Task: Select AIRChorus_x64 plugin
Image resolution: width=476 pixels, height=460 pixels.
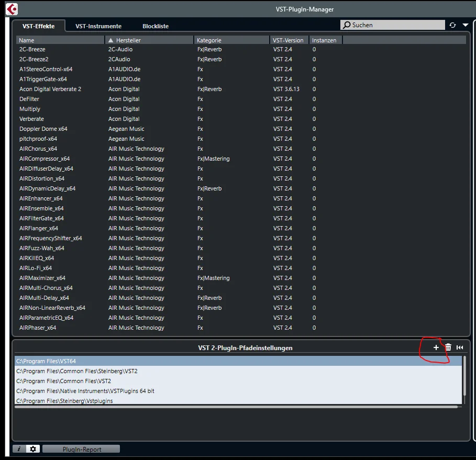Action: (241, 149)
